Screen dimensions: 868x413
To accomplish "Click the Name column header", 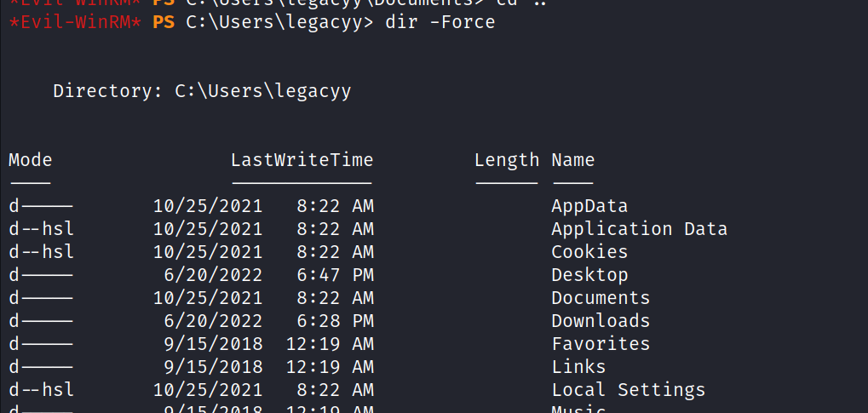I will 572,160.
